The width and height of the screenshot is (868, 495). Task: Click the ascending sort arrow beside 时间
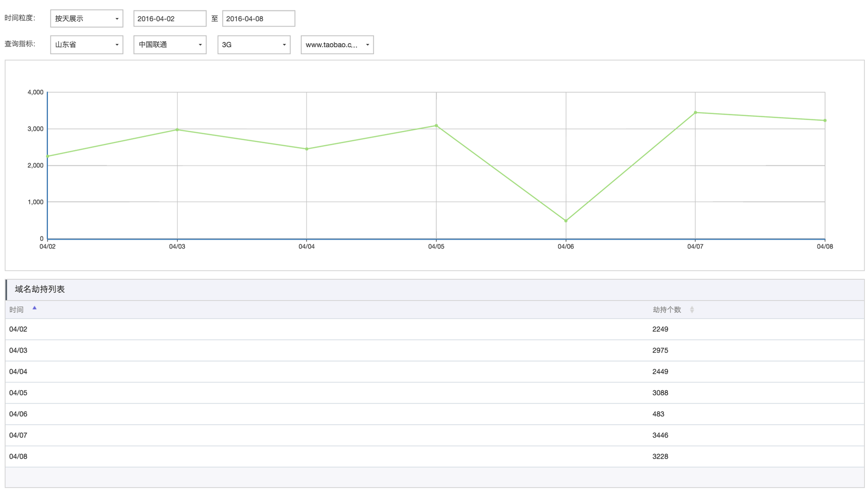pyautogui.click(x=34, y=308)
